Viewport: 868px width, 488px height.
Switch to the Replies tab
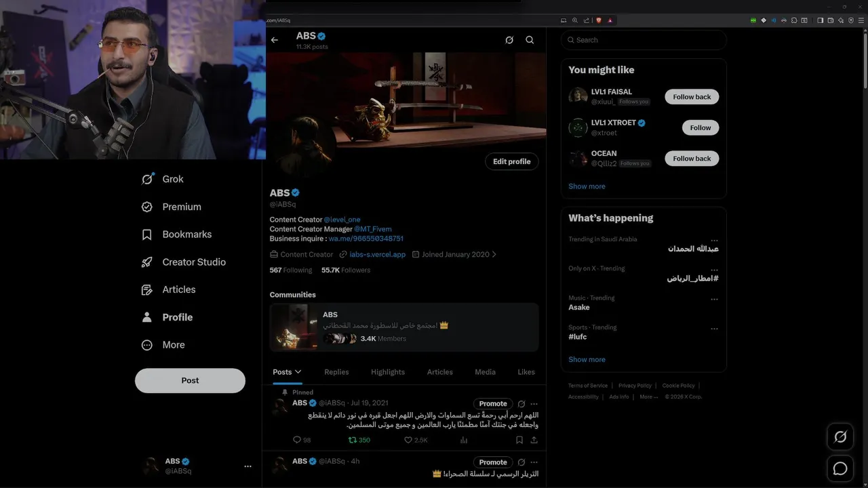pyautogui.click(x=336, y=372)
